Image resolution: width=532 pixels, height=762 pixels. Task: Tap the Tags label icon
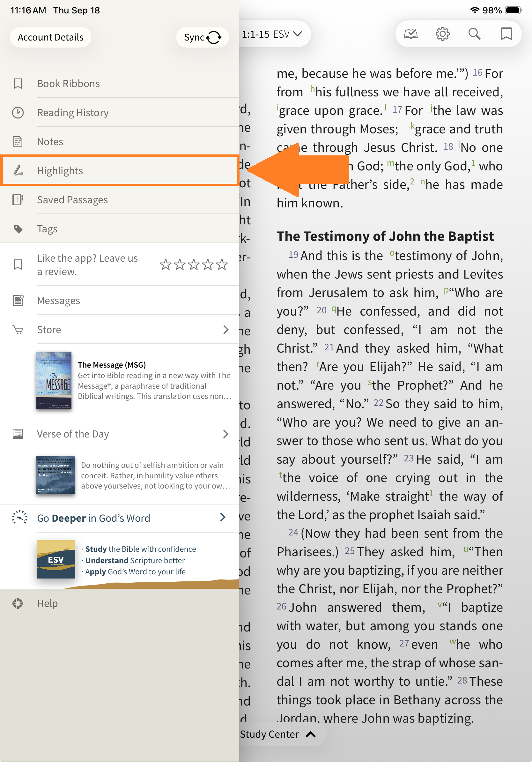coord(18,229)
